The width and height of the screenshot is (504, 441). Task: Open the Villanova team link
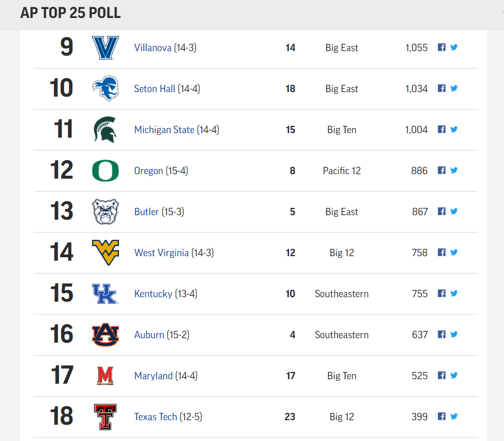pos(153,48)
